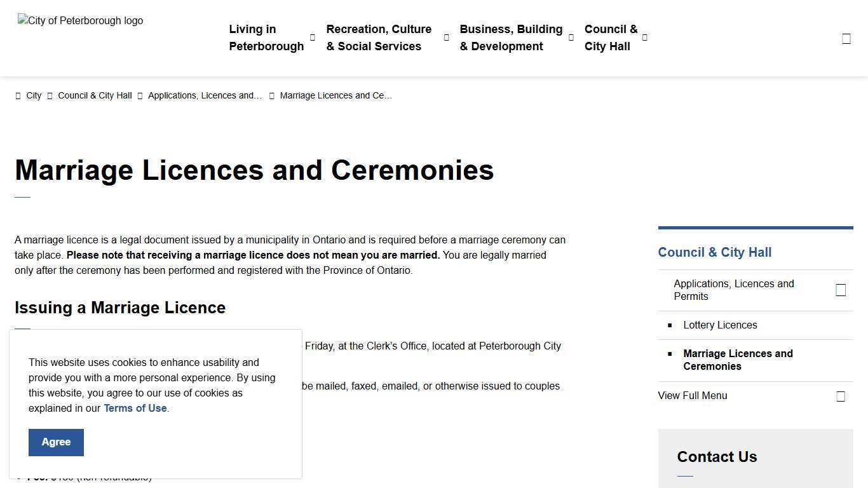The image size is (868, 488).
Task: Click the View Full Menu expander icon
Action: coord(841,395)
